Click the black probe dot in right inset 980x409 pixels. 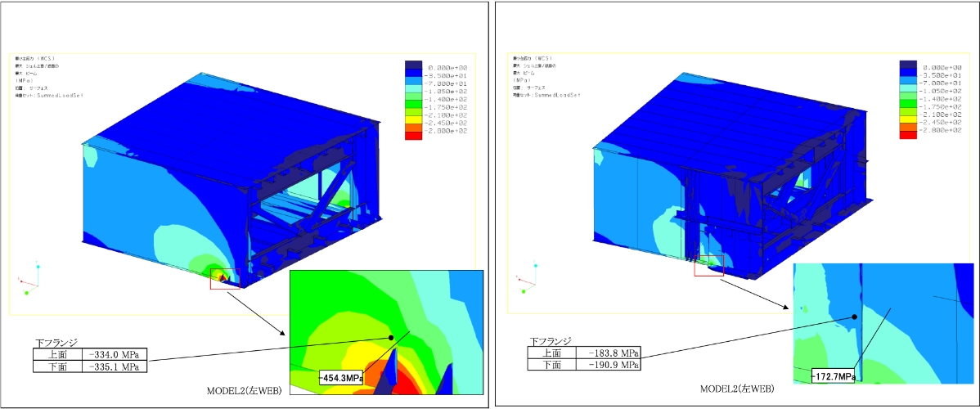click(x=854, y=317)
